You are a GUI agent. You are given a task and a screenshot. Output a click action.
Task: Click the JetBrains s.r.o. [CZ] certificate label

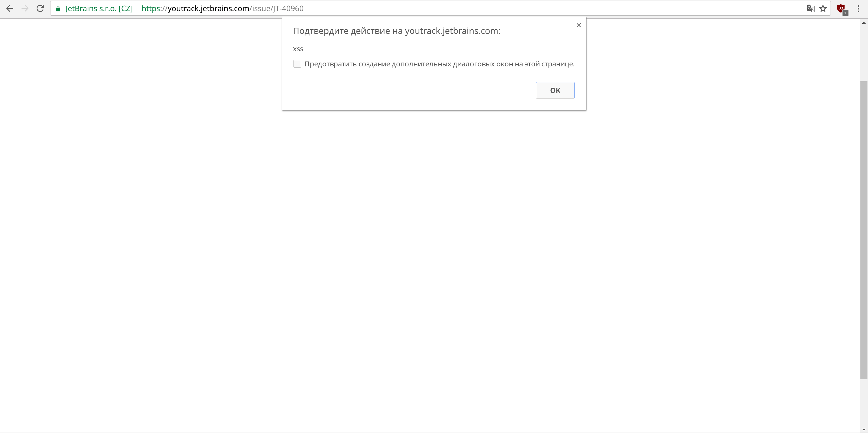[x=99, y=8]
